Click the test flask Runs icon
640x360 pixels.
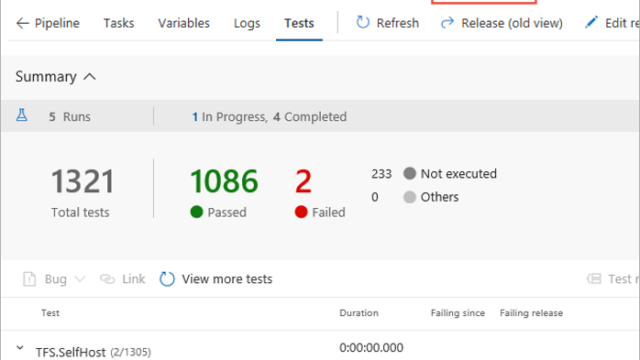[x=22, y=116]
